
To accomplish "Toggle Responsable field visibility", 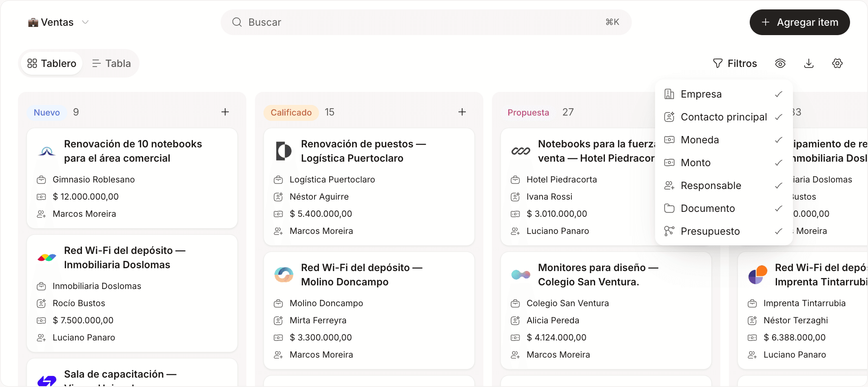I will (724, 185).
